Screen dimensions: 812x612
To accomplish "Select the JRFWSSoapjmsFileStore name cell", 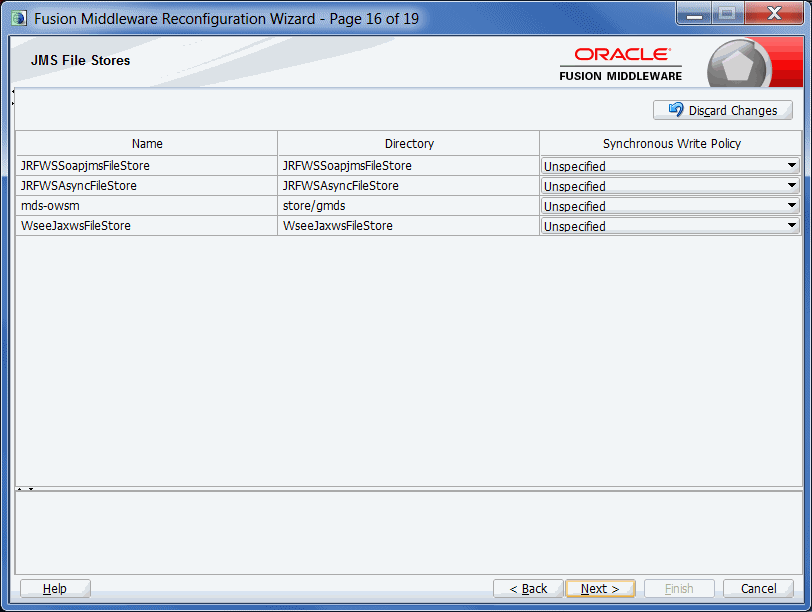I will pos(147,166).
